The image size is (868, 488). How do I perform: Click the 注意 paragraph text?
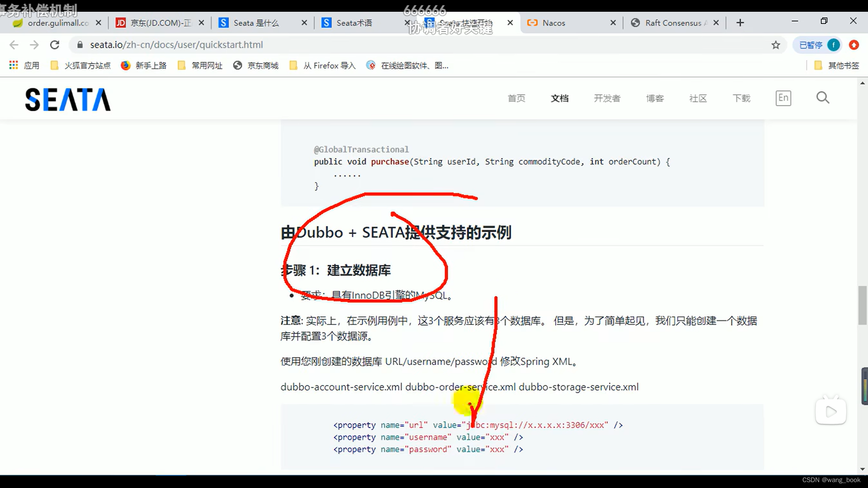click(x=519, y=328)
